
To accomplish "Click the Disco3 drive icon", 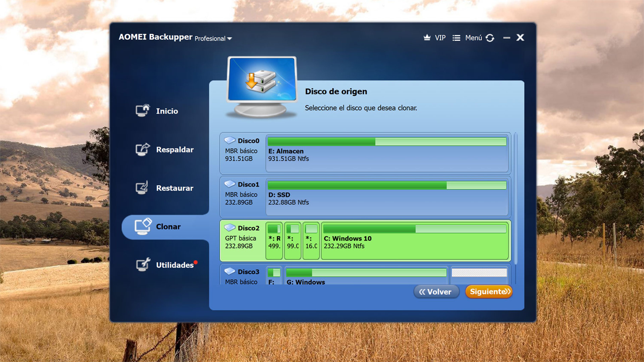I will 229,271.
